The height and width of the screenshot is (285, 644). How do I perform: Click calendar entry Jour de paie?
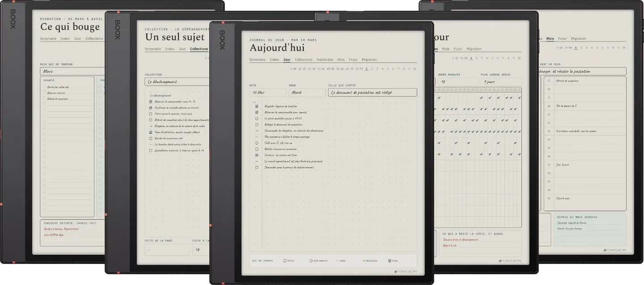563,165
